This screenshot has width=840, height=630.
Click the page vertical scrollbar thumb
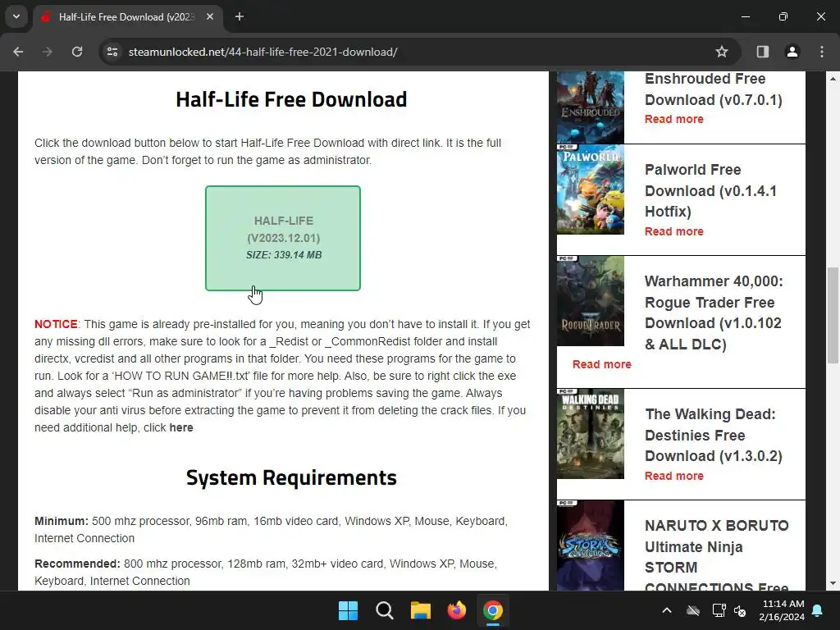[x=833, y=315]
